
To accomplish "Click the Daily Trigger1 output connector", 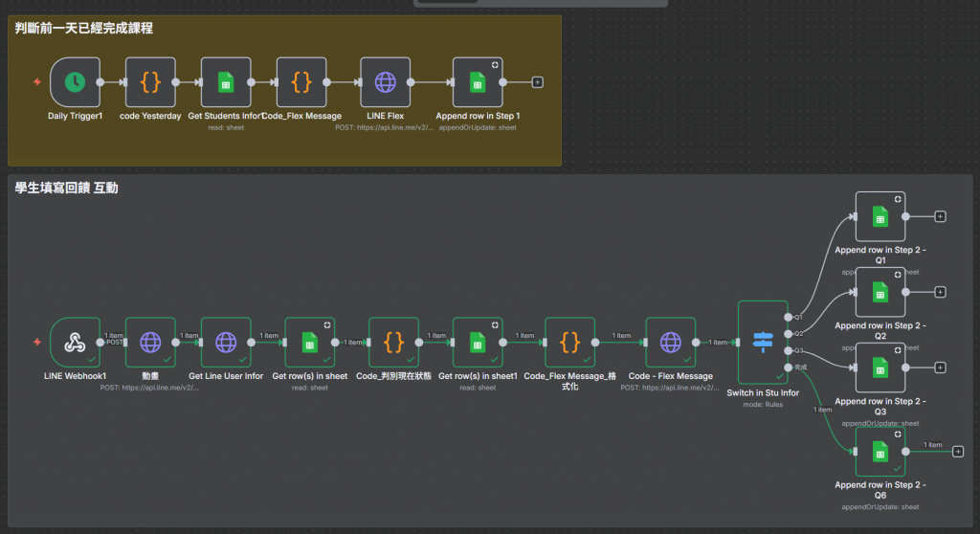I will pos(100,82).
